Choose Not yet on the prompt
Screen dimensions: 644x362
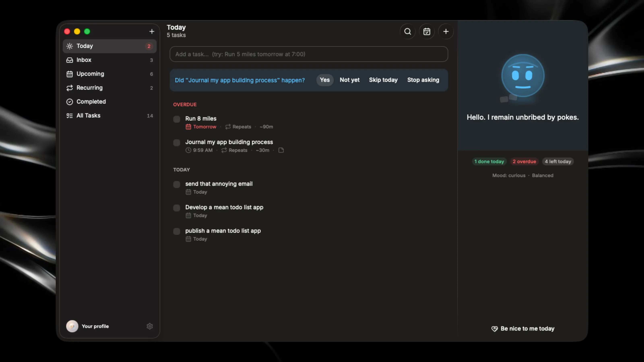point(350,80)
